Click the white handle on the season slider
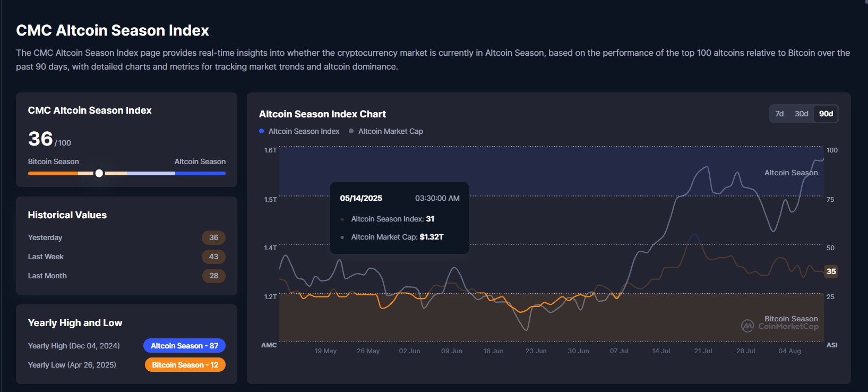 click(x=99, y=173)
